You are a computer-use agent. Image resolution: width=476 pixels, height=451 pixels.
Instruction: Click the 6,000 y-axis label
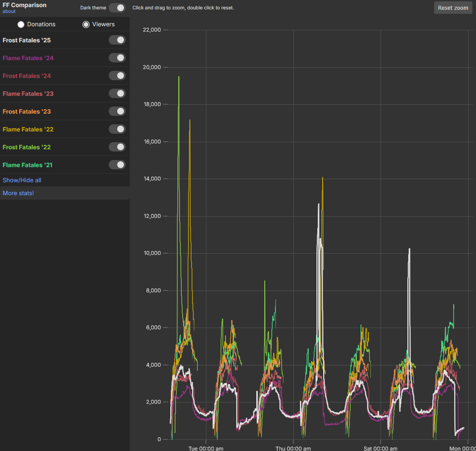pyautogui.click(x=153, y=328)
